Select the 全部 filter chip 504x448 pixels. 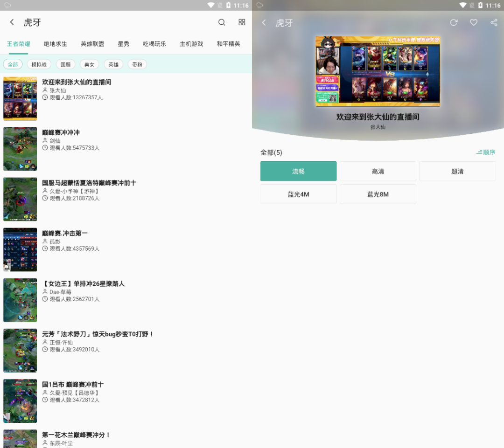(x=13, y=64)
